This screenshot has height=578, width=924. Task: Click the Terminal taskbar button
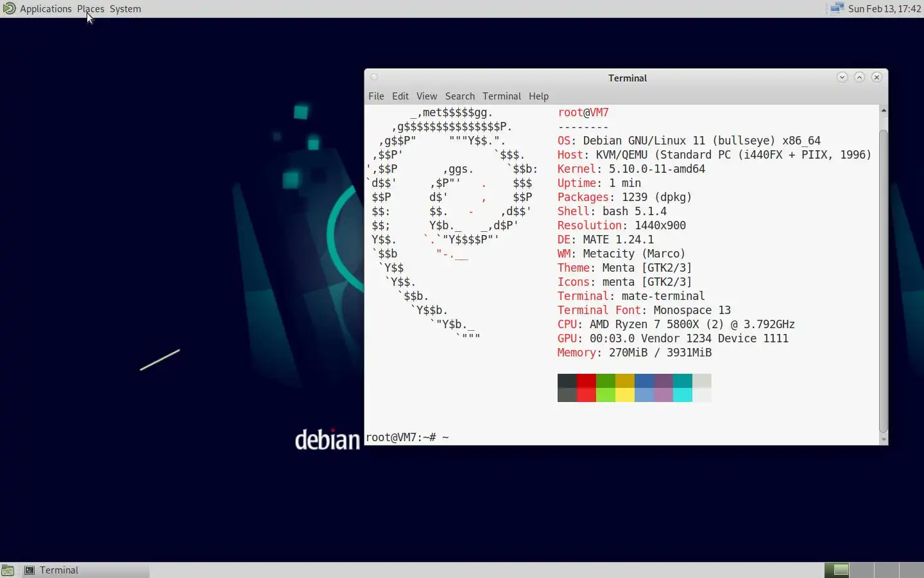85,570
